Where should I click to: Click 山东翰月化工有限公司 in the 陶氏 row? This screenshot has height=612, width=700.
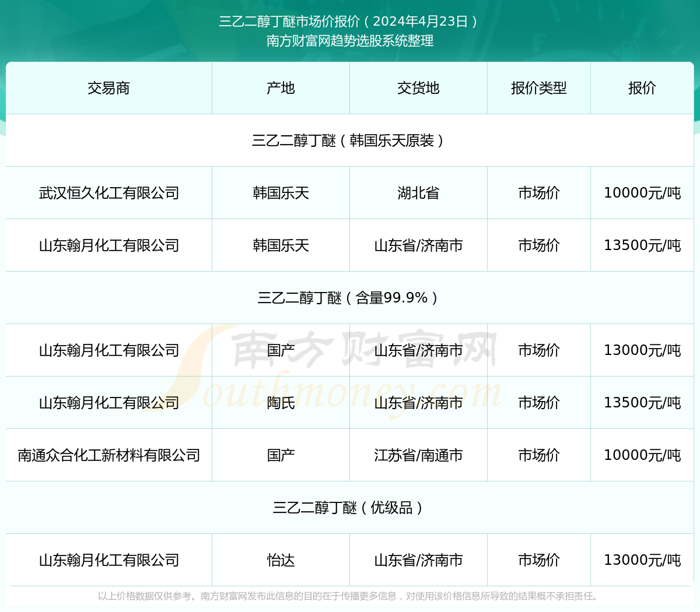108,403
